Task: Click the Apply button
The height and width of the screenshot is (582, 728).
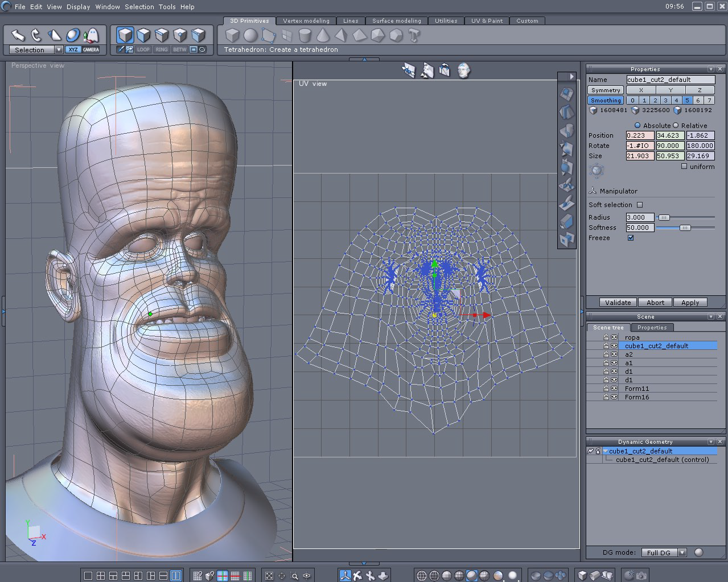Action: 690,303
